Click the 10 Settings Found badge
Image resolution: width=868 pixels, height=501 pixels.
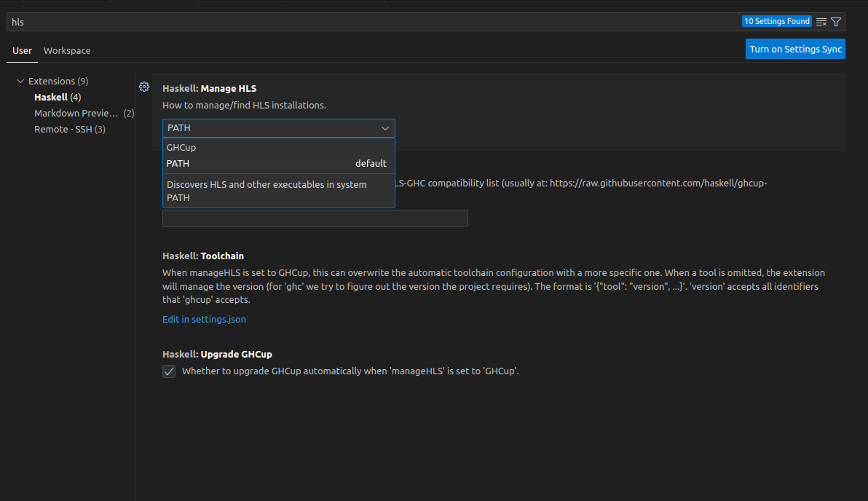pos(776,22)
